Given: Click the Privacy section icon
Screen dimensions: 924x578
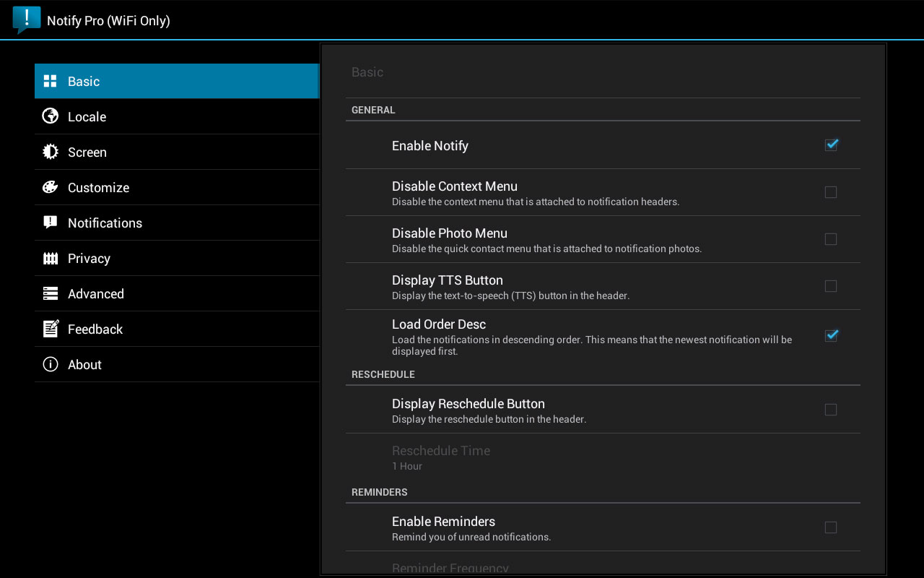Looking at the screenshot, I should coord(50,258).
